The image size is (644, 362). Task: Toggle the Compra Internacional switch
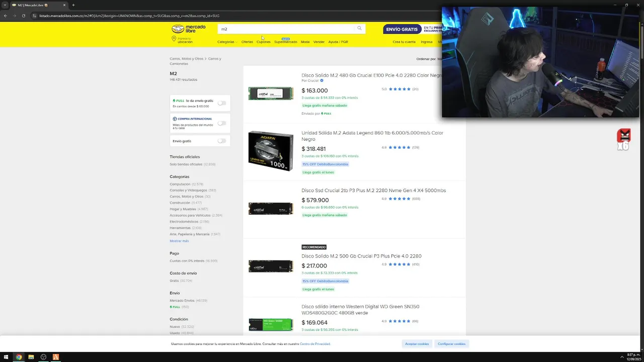[221, 123]
